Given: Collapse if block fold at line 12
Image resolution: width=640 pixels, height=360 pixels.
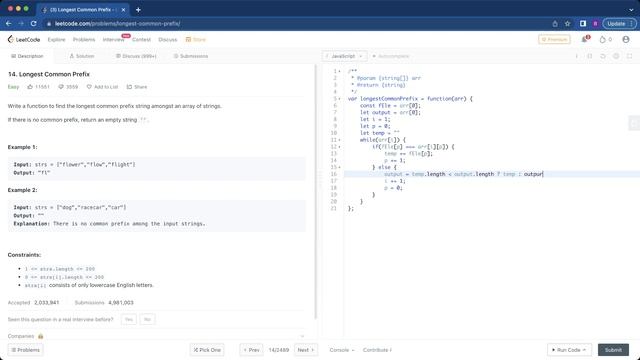Looking at the screenshot, I should (x=340, y=147).
